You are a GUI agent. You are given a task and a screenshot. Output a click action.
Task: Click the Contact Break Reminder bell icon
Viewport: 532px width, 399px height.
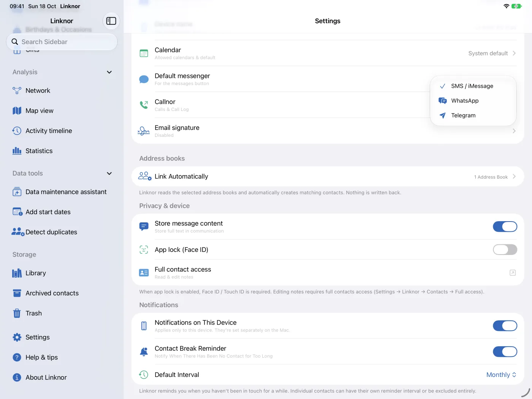[144, 351]
